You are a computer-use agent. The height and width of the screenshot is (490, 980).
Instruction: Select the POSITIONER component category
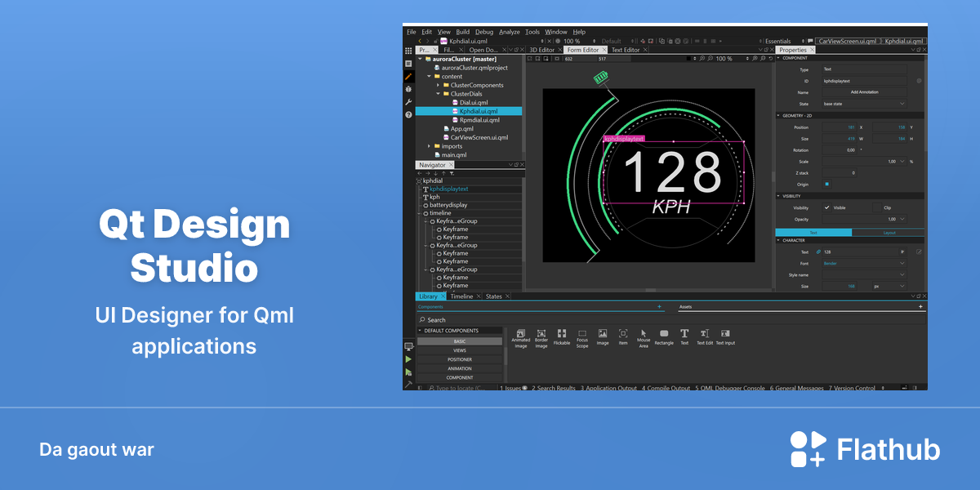point(460,359)
